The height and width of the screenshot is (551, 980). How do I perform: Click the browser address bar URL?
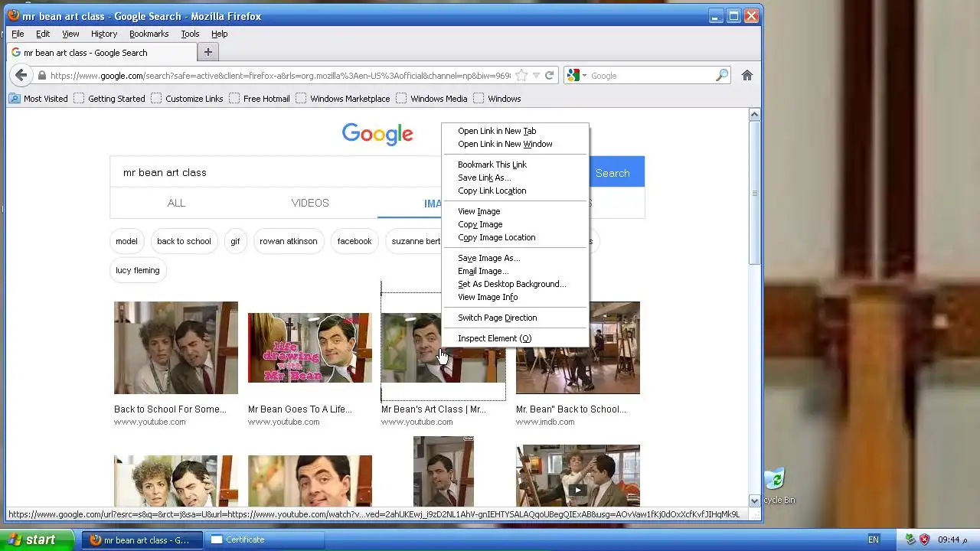tap(280, 76)
